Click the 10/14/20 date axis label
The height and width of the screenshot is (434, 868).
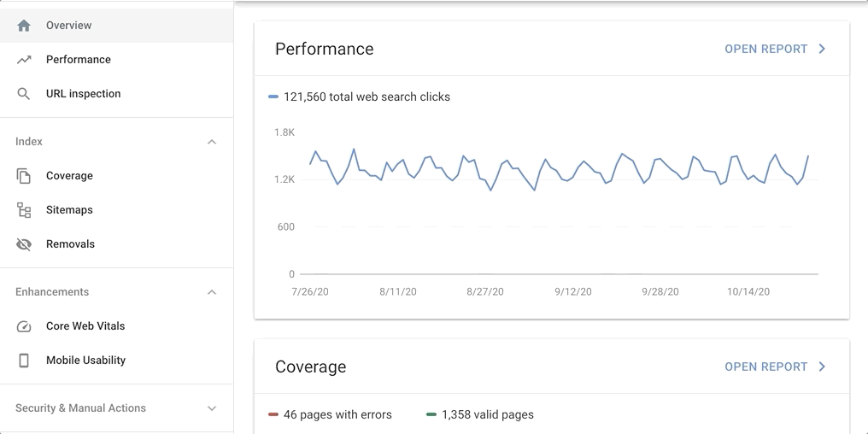coord(748,291)
